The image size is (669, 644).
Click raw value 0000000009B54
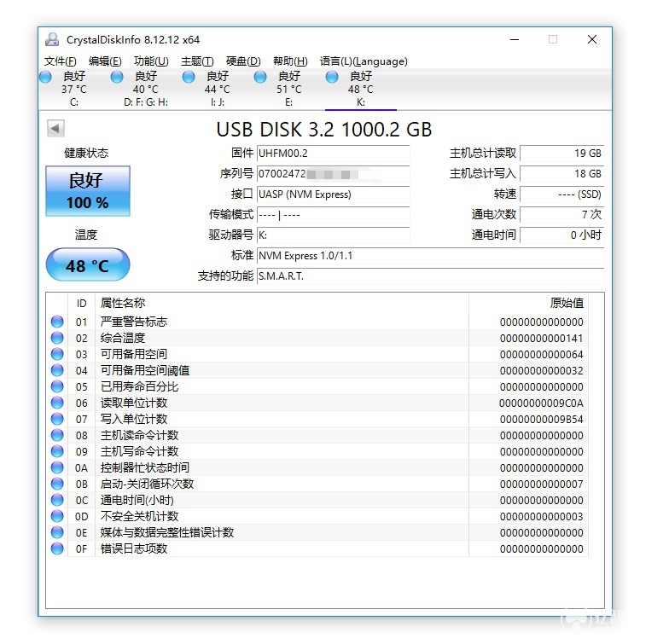pos(541,420)
